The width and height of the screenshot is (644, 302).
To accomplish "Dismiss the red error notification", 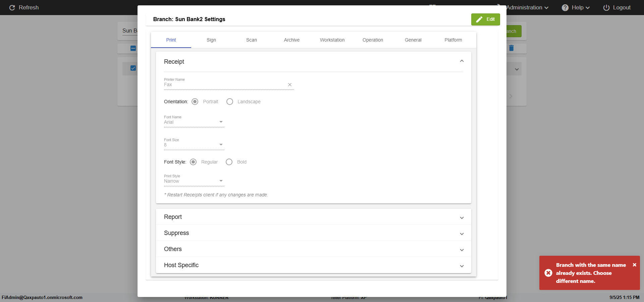I will pyautogui.click(x=634, y=265).
